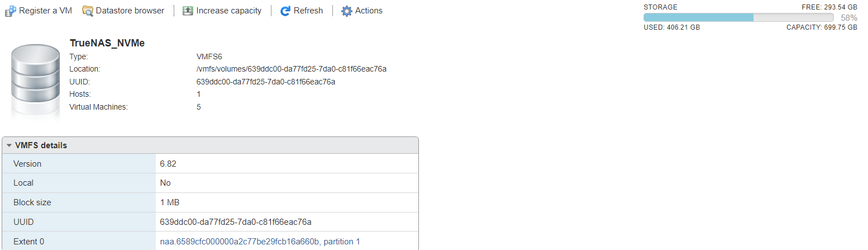Viewport: 868px width, 250px height.
Task: Click the Register a VM label
Action: 45,11
